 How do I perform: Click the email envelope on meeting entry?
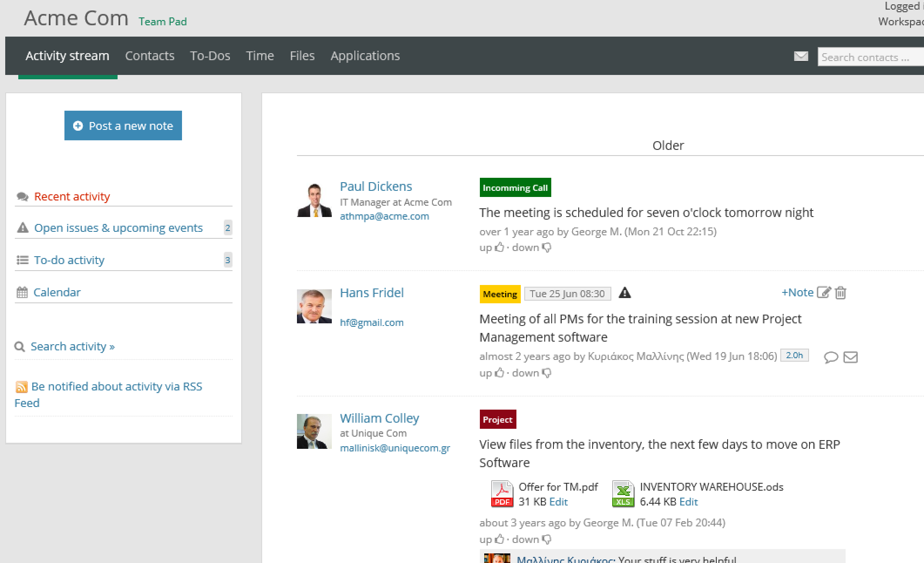(850, 357)
